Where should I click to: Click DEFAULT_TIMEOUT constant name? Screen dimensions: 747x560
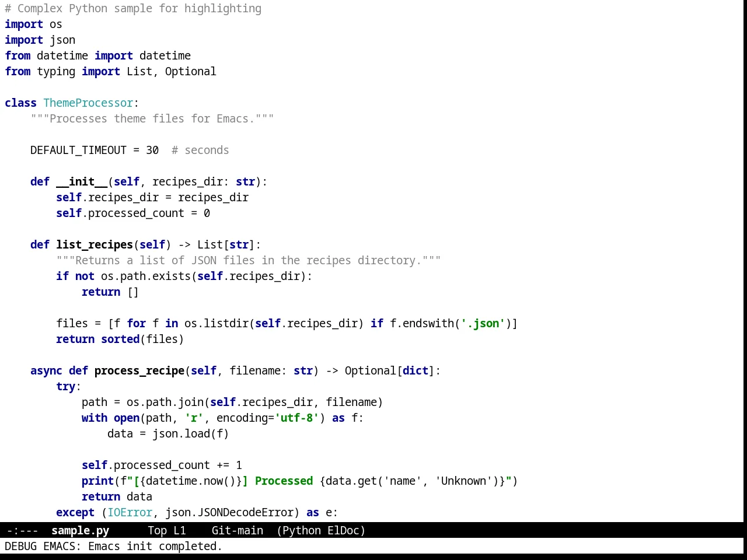(x=78, y=150)
